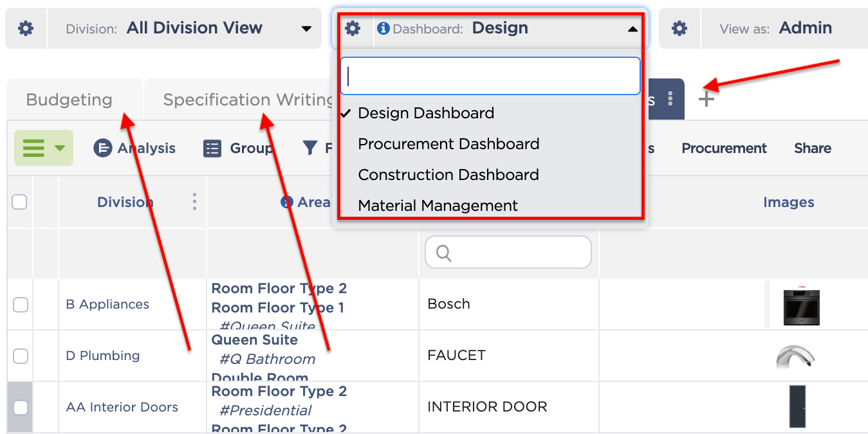Click the #Q Bathroom area text
The image size is (868, 434).
(x=268, y=359)
